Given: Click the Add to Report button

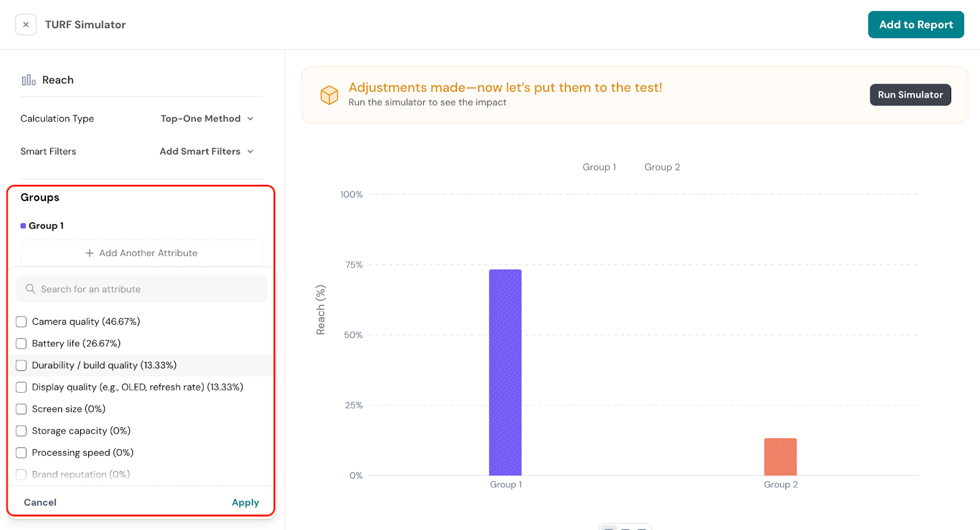Looking at the screenshot, I should pos(915,25).
